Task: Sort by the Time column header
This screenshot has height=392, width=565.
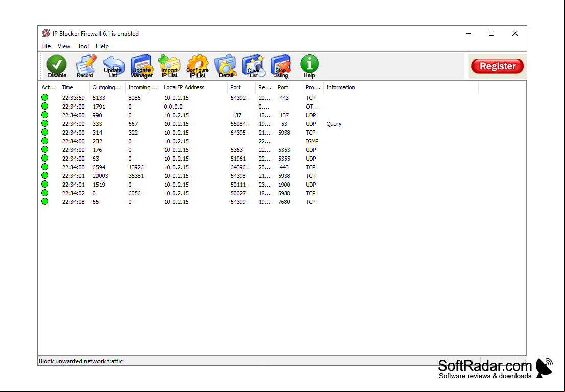Action: [x=74, y=87]
